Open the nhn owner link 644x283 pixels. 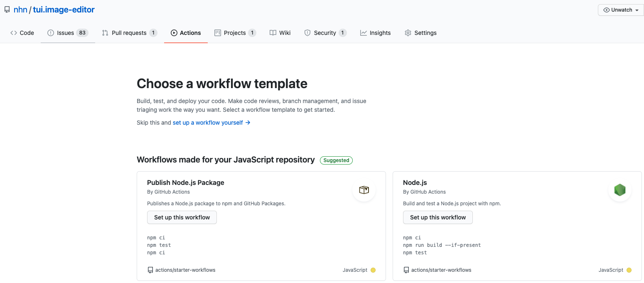coord(20,10)
